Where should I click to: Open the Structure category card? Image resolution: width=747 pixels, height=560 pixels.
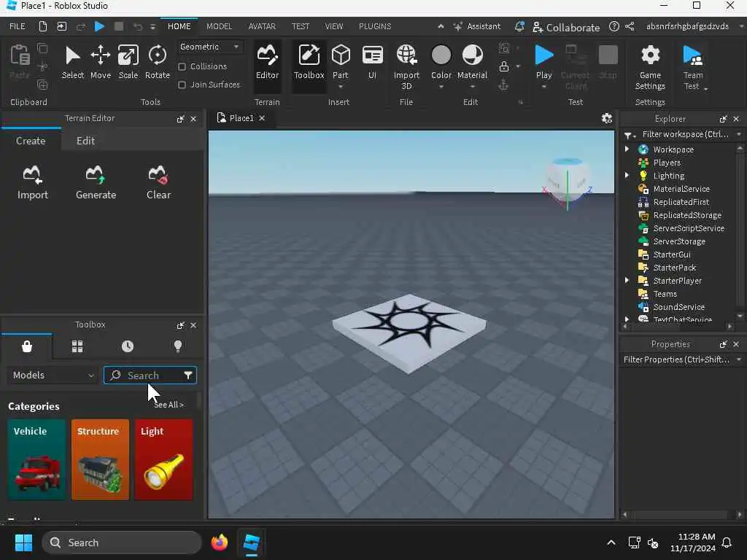pyautogui.click(x=100, y=459)
